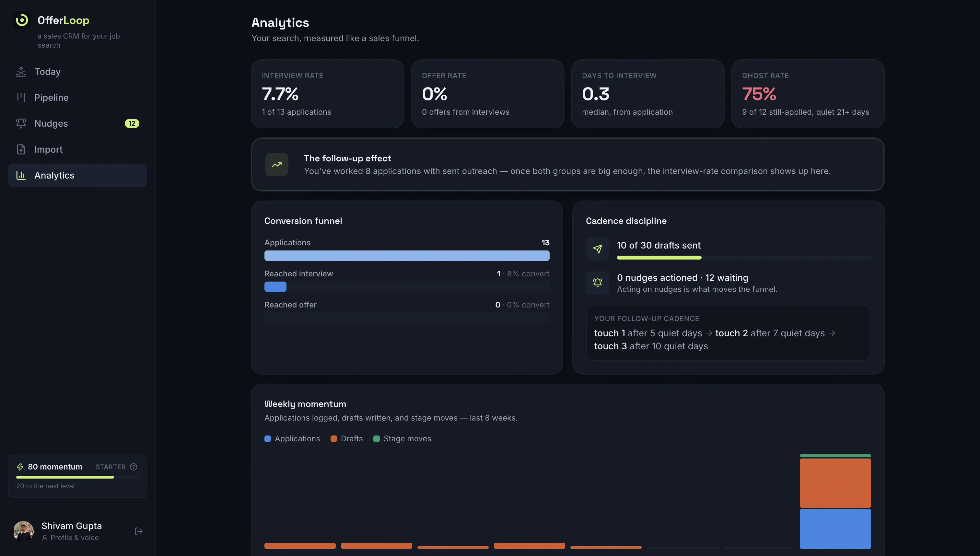Screen dimensions: 980x556
Task: Click "0 offers from interviews" text
Action: click(466, 112)
